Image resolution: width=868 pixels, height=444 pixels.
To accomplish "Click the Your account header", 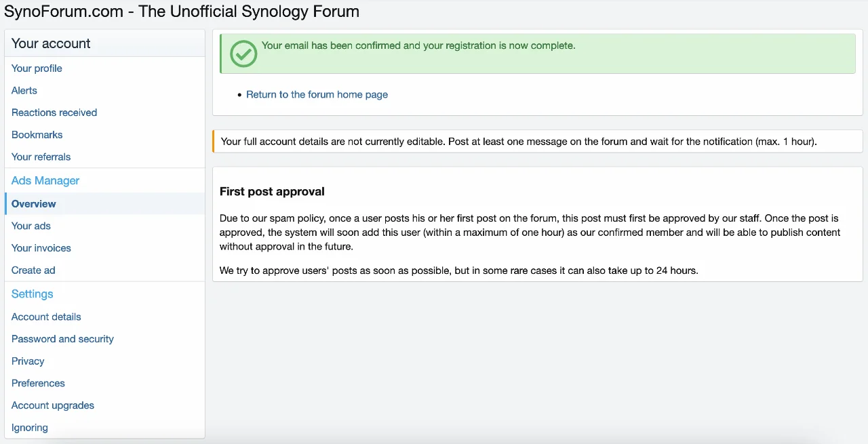I will 51,43.
